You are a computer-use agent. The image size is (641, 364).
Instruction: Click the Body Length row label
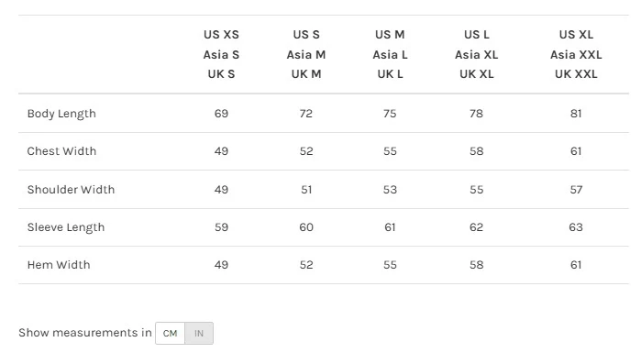pos(61,114)
